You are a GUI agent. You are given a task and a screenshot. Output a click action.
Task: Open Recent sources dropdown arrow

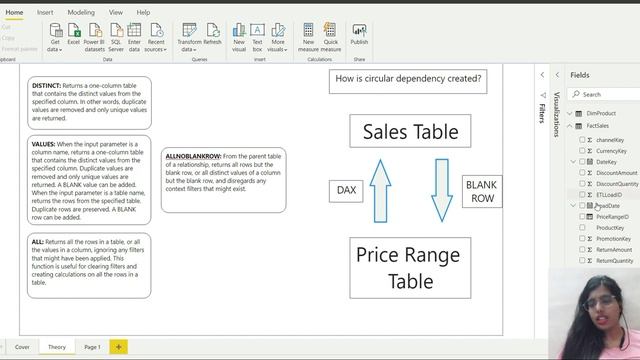(165, 50)
